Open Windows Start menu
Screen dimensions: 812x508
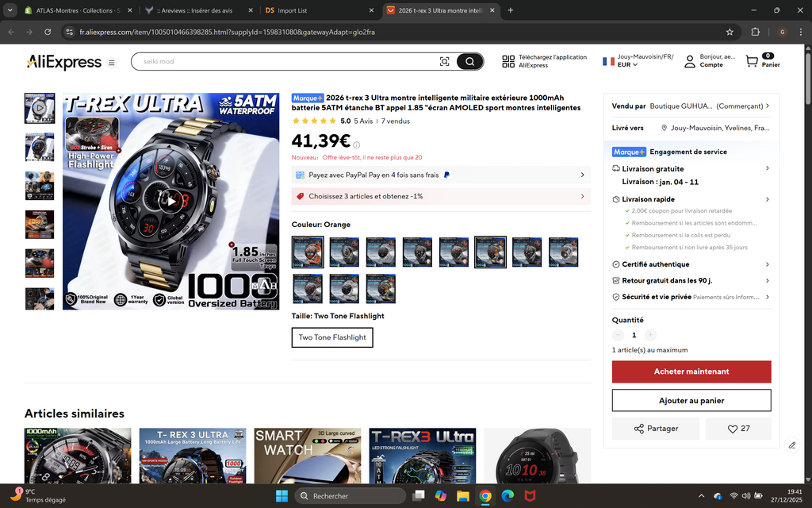click(282, 496)
